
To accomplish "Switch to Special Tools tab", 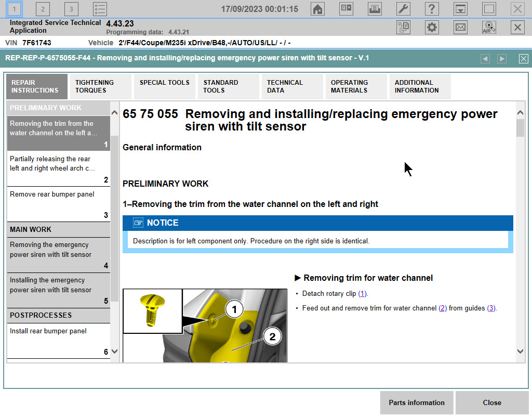I will tap(165, 87).
